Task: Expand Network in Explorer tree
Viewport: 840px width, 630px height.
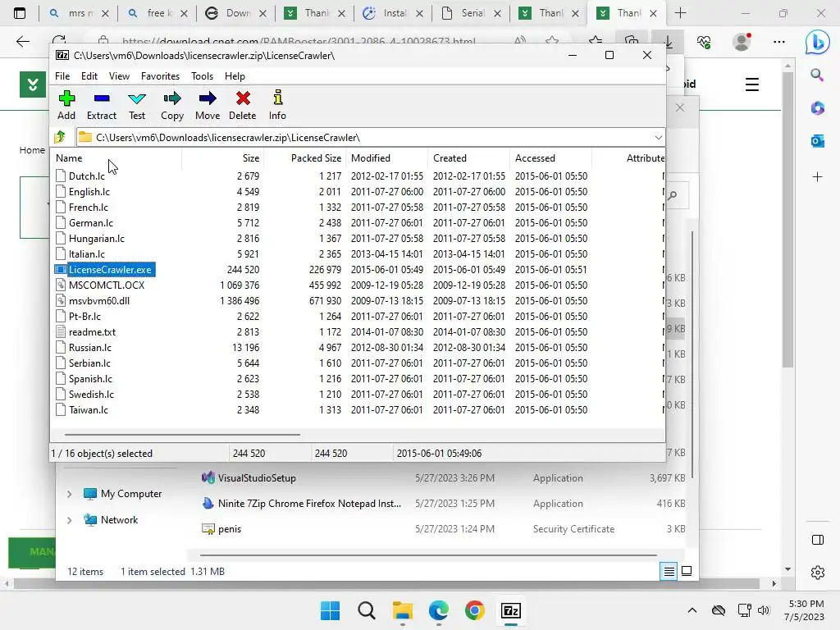Action: click(x=69, y=519)
